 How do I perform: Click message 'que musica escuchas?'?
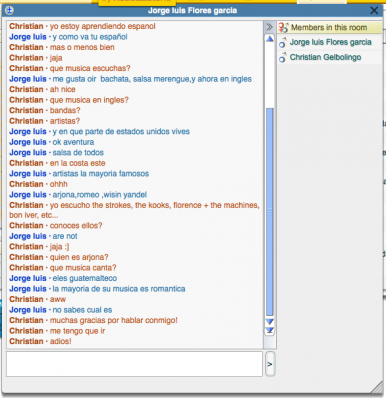tap(90, 68)
